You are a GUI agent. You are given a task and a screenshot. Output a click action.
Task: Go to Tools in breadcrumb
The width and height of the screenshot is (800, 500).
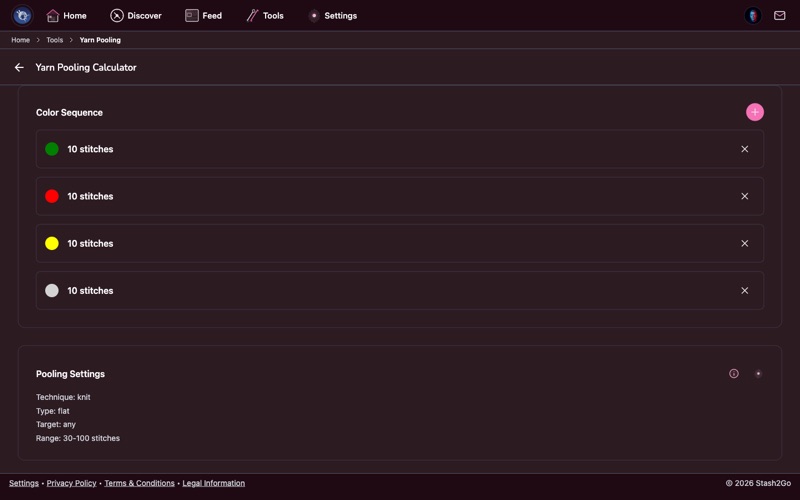coord(55,40)
